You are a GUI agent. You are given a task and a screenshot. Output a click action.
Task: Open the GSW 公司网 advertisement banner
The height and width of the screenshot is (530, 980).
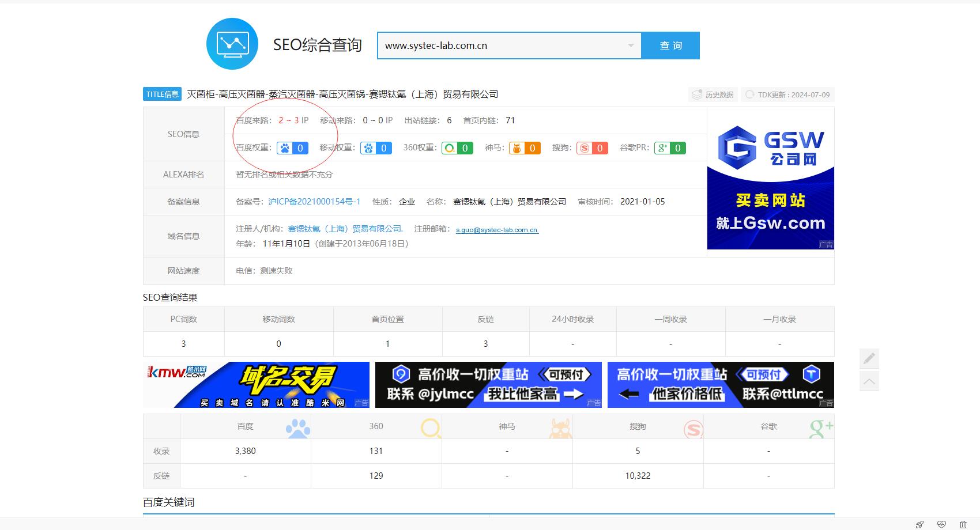point(770,179)
